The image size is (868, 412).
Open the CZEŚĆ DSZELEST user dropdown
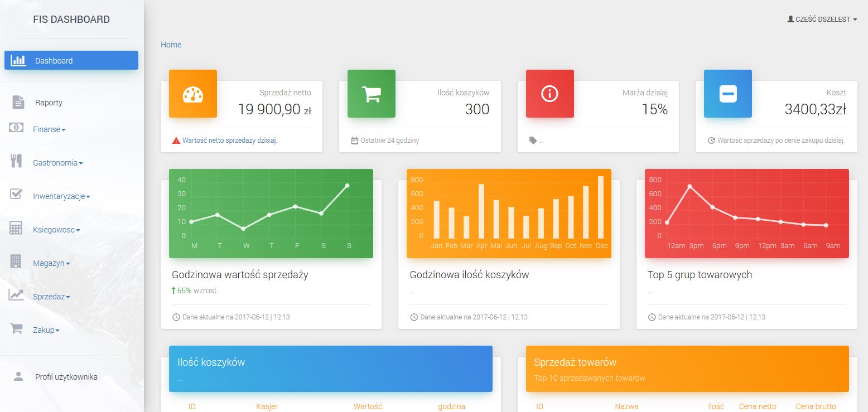[822, 19]
